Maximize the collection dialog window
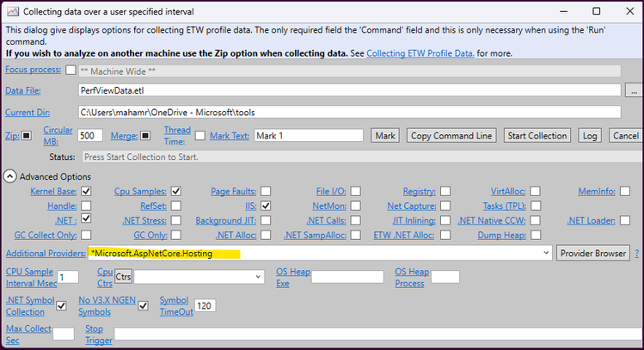Viewport: 644px width, 350px height. click(597, 11)
